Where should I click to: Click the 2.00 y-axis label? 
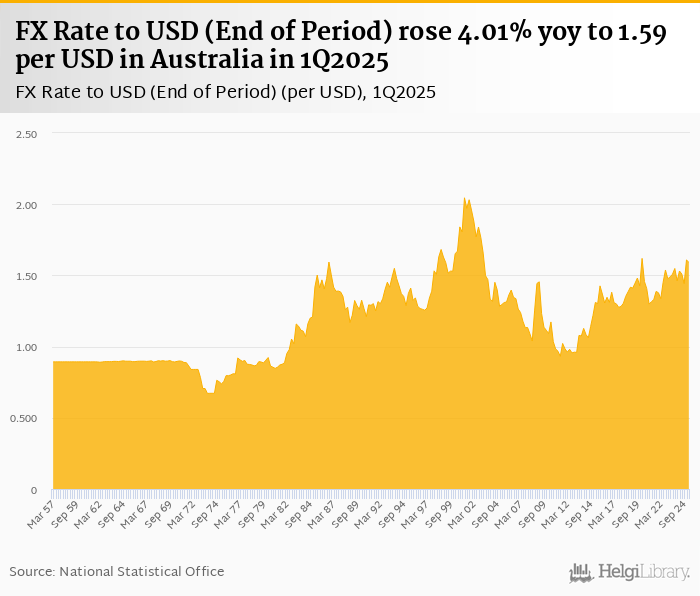pyautogui.click(x=25, y=205)
